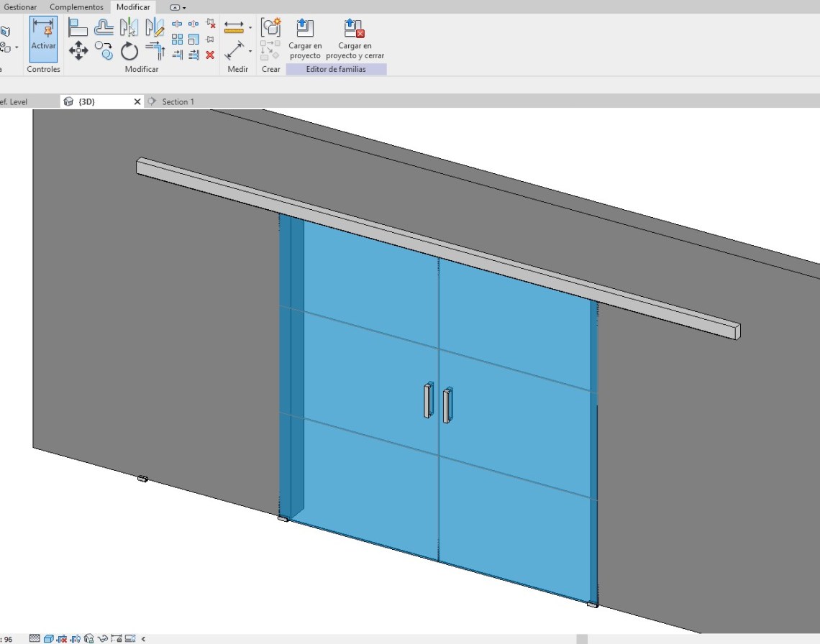
Task: Select the Offset tool
Action: point(104,27)
